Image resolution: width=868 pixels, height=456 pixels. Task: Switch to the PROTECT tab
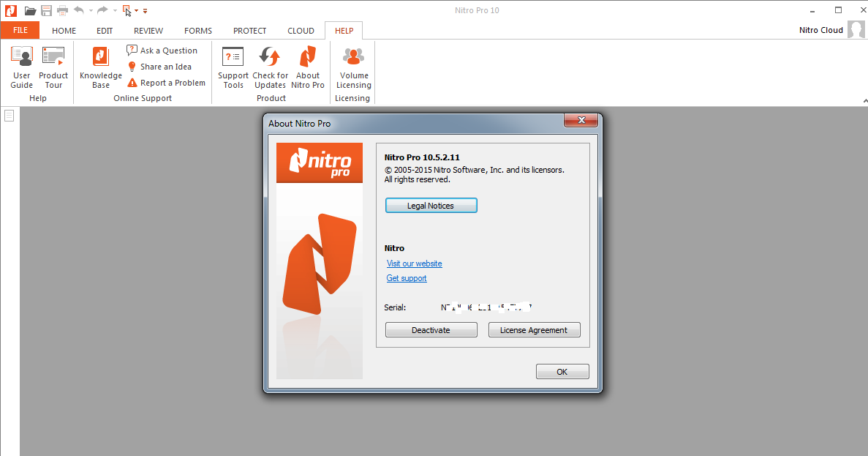(249, 31)
